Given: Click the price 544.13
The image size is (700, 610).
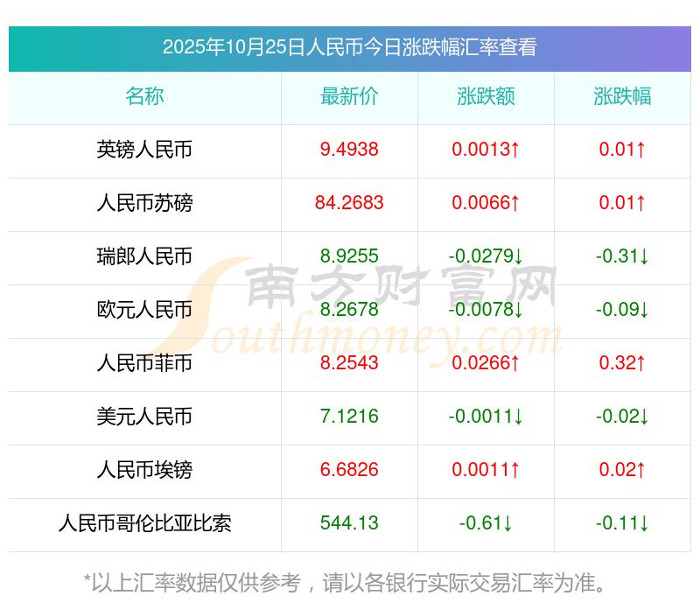Looking at the screenshot, I should (349, 523).
